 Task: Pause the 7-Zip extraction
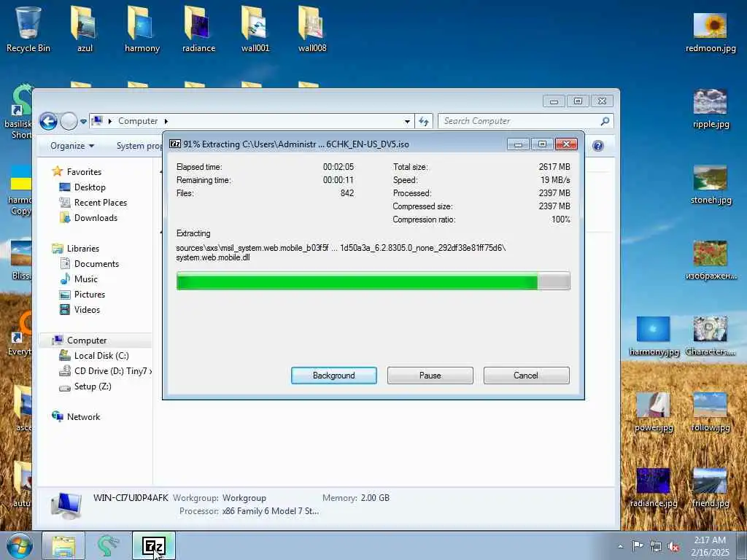point(430,376)
